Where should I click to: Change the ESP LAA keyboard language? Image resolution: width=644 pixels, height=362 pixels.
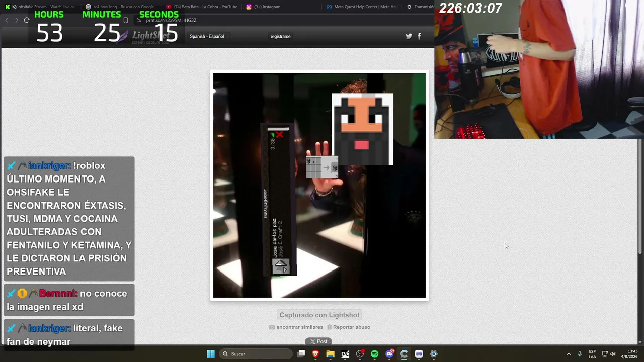click(x=592, y=354)
